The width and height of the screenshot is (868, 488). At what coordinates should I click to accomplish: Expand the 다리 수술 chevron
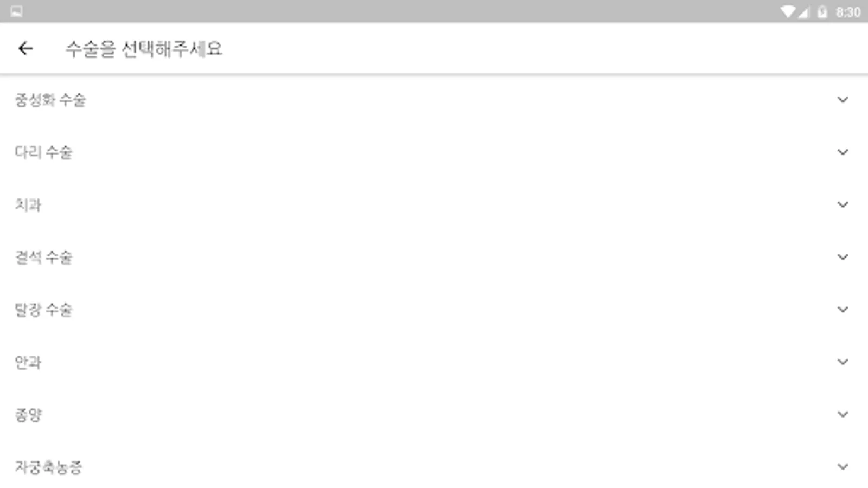click(x=843, y=152)
